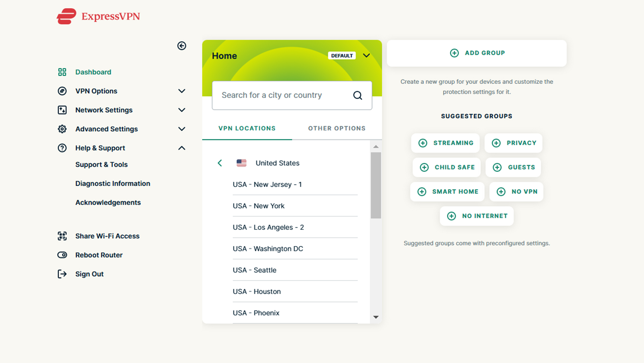
Task: Collapse Help & Support chevron
Action: 182,148
